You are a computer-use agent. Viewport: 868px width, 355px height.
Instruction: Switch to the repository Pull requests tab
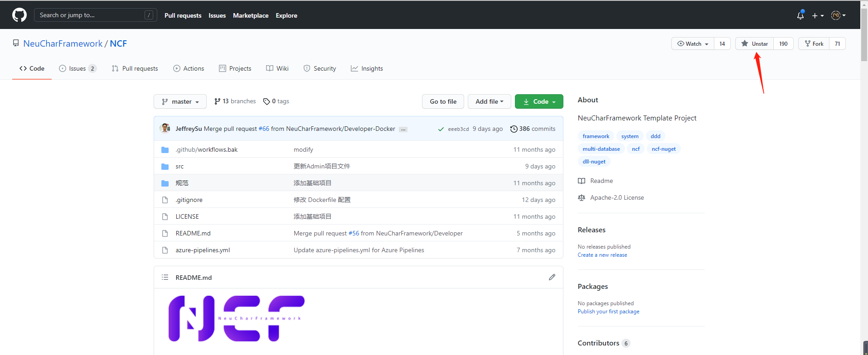tap(135, 68)
